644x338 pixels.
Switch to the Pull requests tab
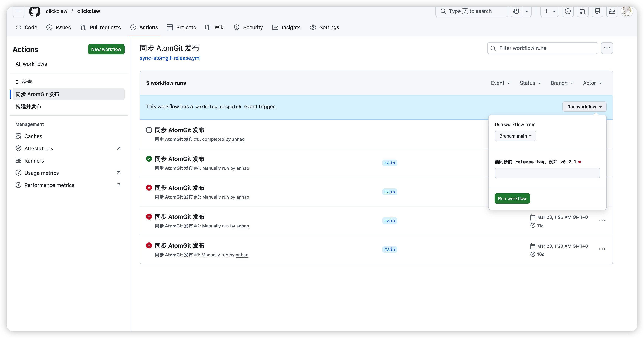point(101,28)
